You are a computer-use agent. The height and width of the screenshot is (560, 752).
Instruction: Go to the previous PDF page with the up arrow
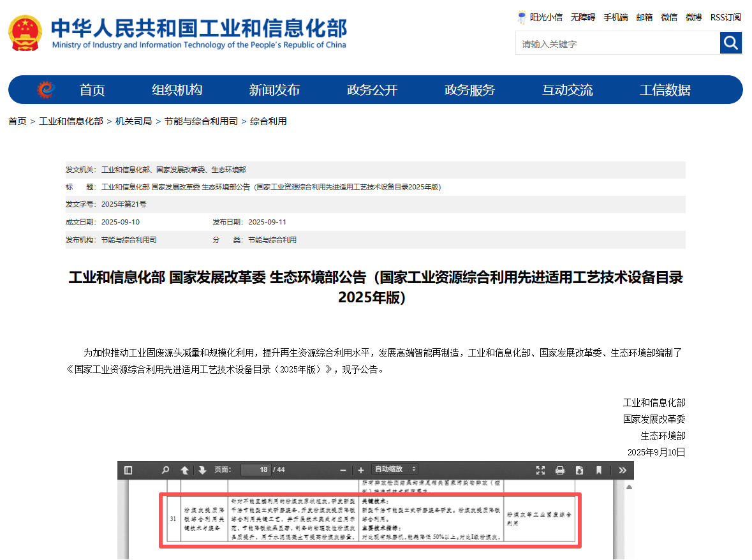184,470
